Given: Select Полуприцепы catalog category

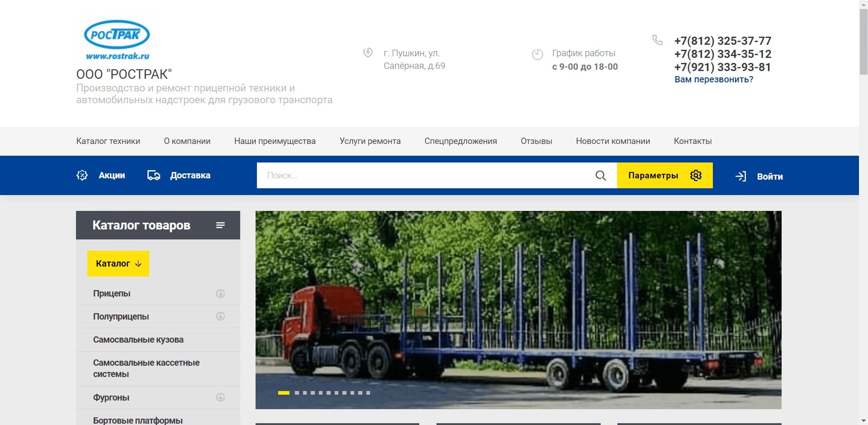Looking at the screenshot, I should (121, 316).
